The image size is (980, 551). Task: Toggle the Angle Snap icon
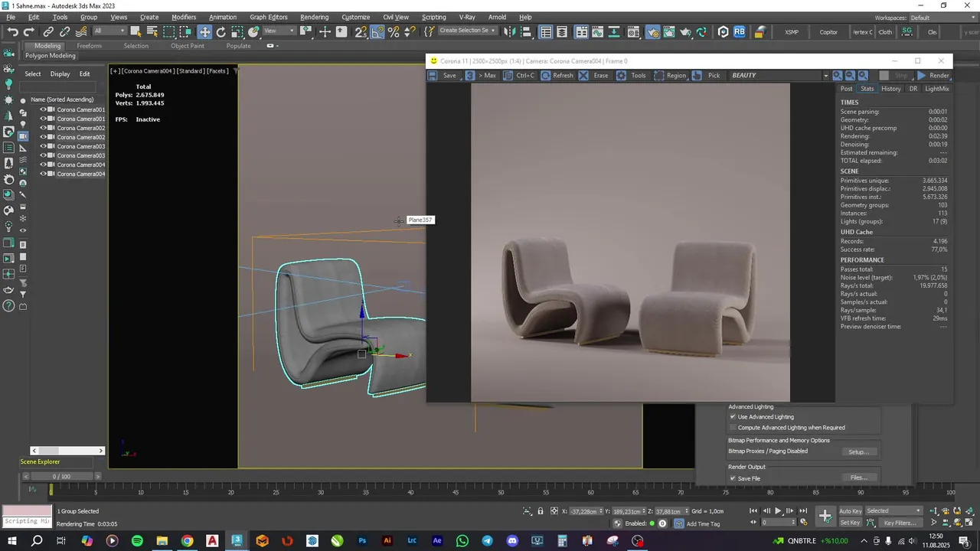(377, 31)
